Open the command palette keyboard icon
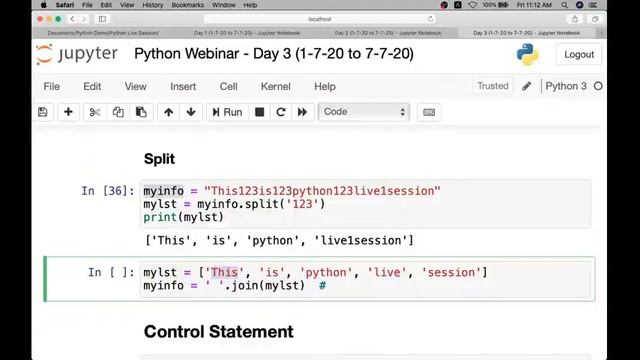640x360 pixels. click(429, 112)
